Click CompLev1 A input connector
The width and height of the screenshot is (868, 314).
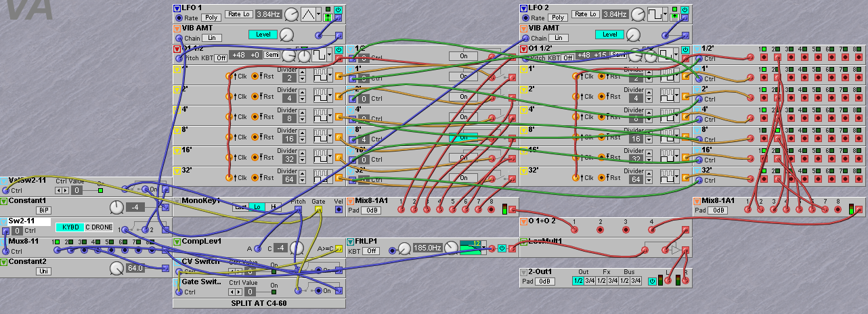258,248
